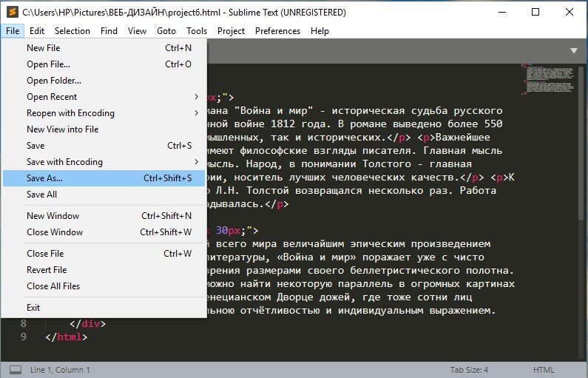This screenshot has width=588, height=378.
Task: Open the Preferences menu
Action: (277, 31)
